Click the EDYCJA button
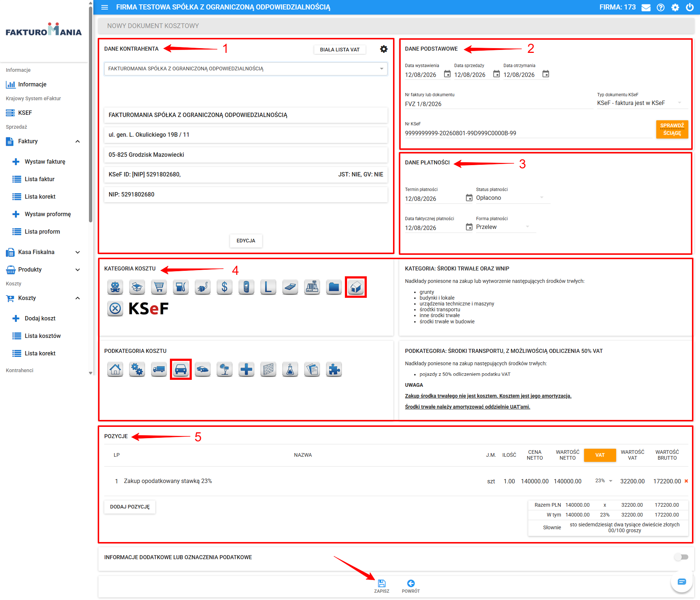700x600 pixels. coord(246,241)
